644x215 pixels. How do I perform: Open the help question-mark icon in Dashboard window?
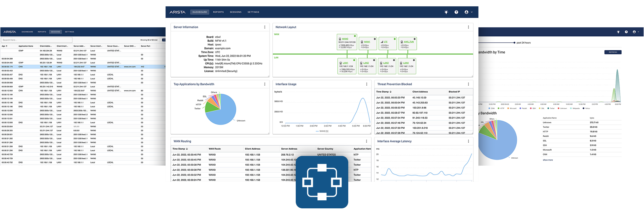[x=456, y=12]
